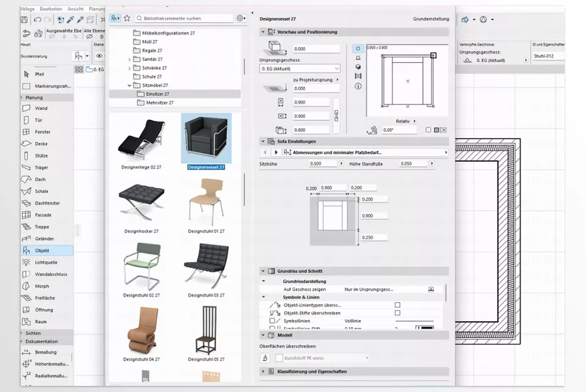Open zu Projektursprung reference options
This screenshot has width=586, height=392.
click(x=338, y=79)
